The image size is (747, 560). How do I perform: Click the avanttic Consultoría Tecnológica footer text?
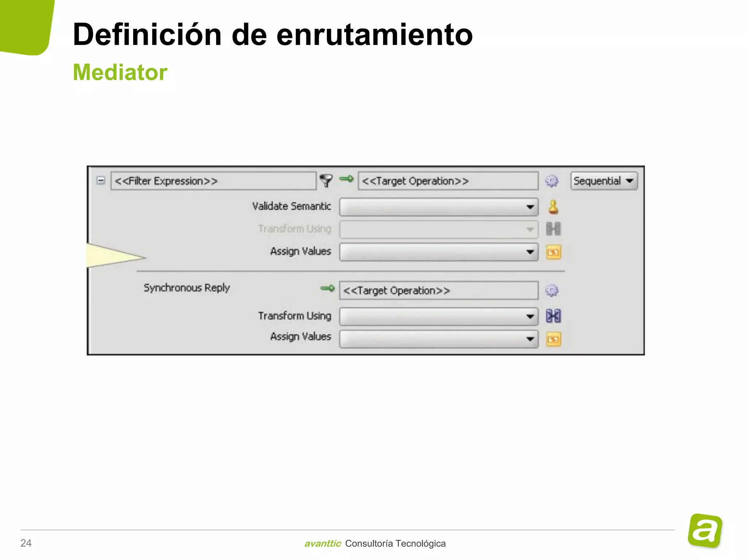pos(375,544)
